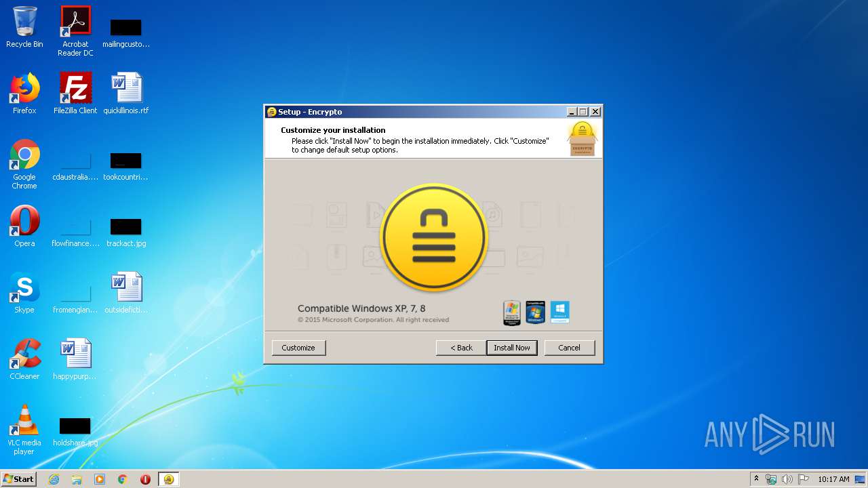
Task: Select the outsidefict... Word document
Action: click(x=126, y=293)
